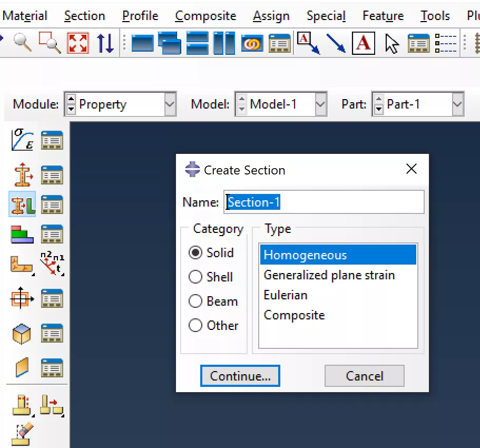Click the magnifier zoom tool in toolbar
Viewport: 480px width, 448px height.
[x=23, y=43]
